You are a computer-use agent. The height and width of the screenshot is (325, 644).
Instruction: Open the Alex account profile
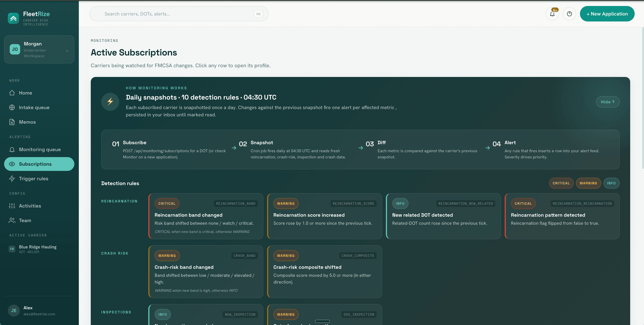click(x=39, y=311)
